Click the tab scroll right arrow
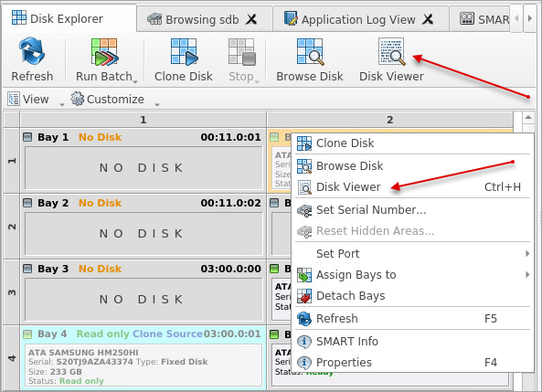Viewport: 542px width, 392px height. (x=529, y=18)
